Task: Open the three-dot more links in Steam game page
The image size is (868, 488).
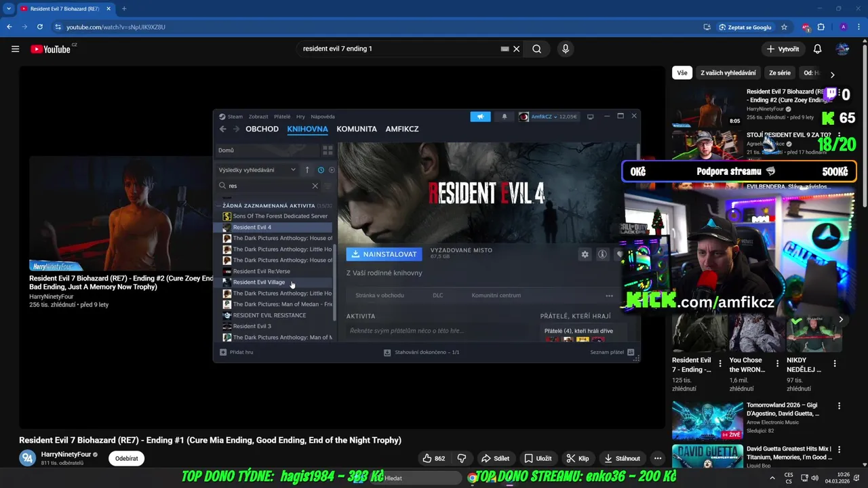Action: 609,296
